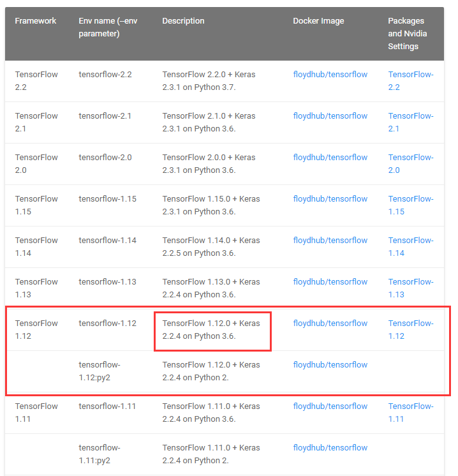Open the TensorFlow-1.15 packages link
The height and width of the screenshot is (476, 458).
(411, 205)
